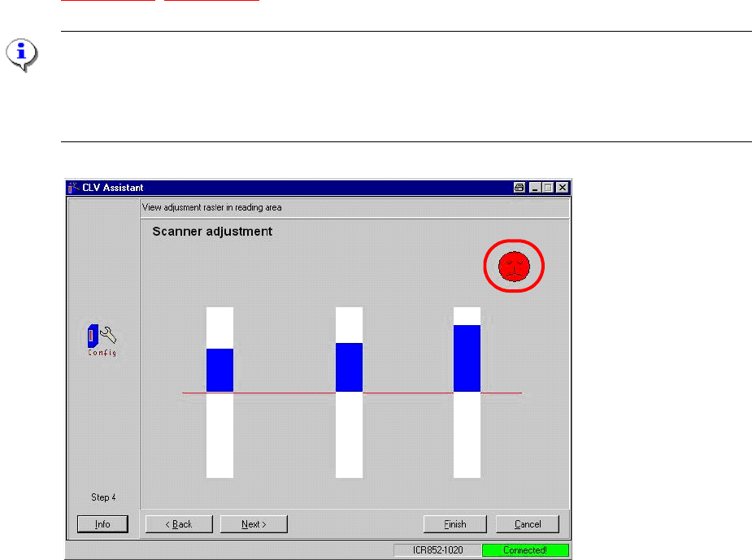Go back with the Back button
This screenshot has height=560, width=752.
pos(179,524)
